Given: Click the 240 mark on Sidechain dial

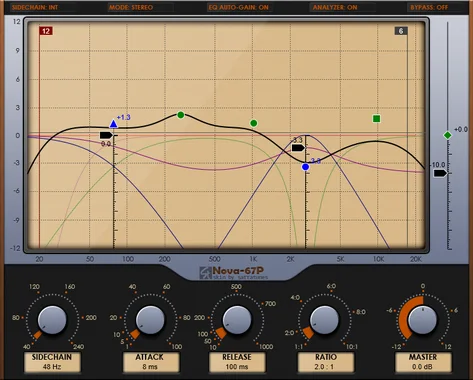Looking at the screenshot, I should (x=78, y=347).
